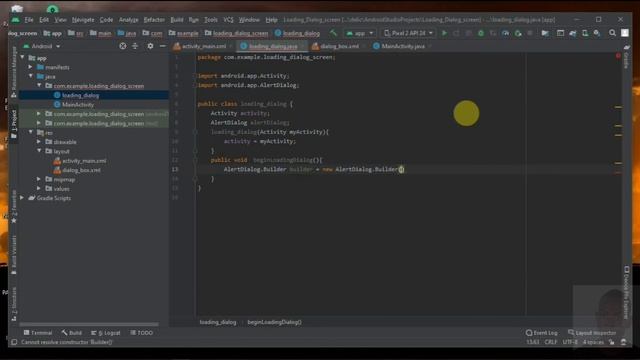This screenshot has width=640, height=360.
Task: Toggle code fold at the loading_dialog constructor line
Action: [195, 132]
